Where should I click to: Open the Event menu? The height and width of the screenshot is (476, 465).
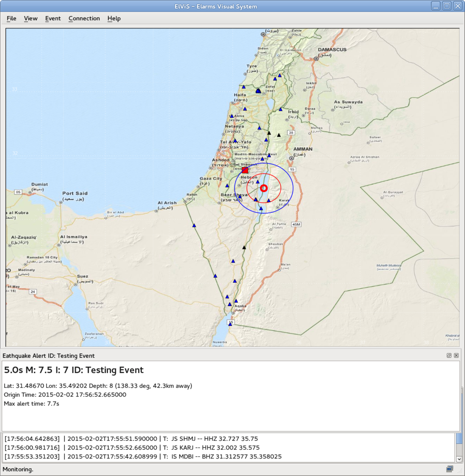(x=53, y=18)
